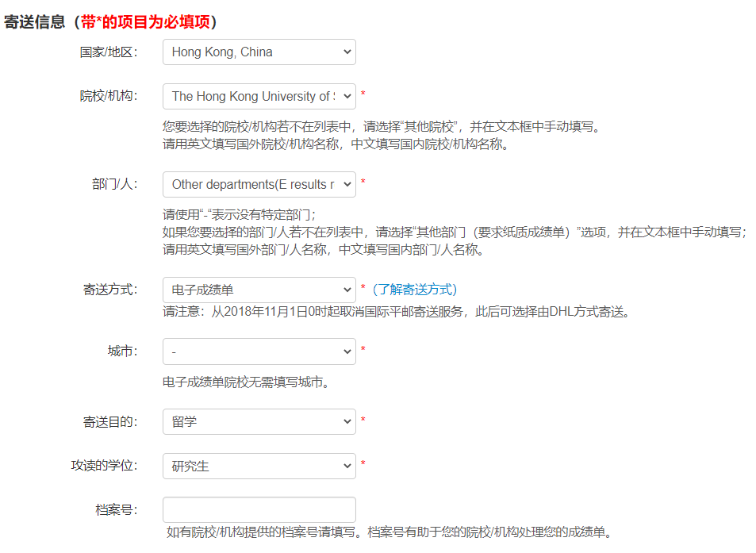Open the 城市 dropdown showing a dash

click(259, 351)
